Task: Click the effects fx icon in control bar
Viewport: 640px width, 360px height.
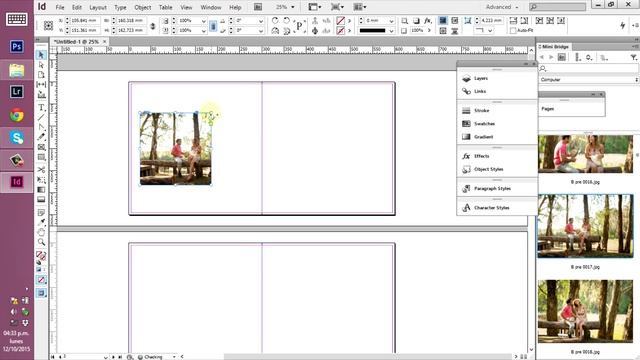Action: click(x=427, y=20)
